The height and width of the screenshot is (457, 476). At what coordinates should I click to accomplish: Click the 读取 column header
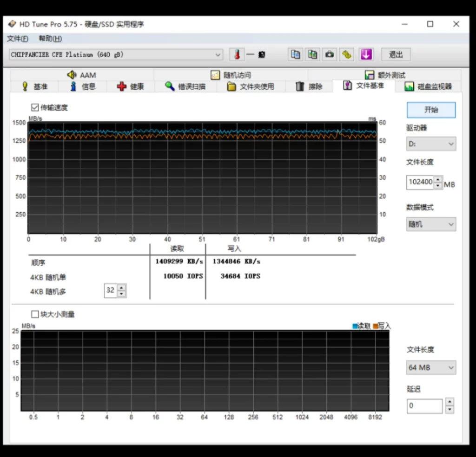click(177, 248)
